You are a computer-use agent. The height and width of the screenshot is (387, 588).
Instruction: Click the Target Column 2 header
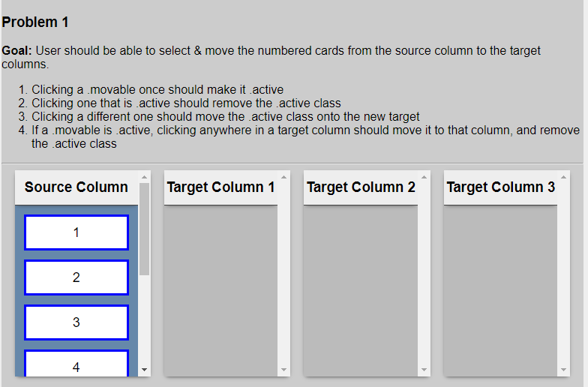pos(361,187)
